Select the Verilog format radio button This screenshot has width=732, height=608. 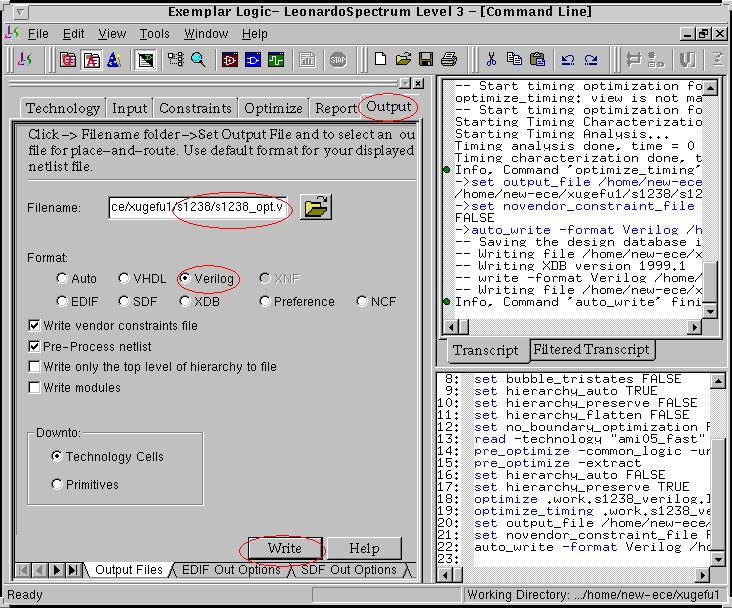[x=185, y=278]
